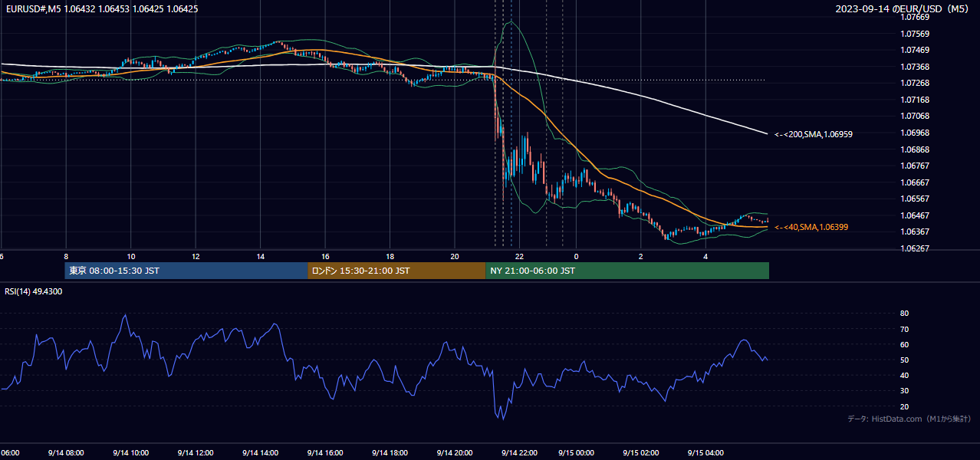This screenshot has height=460, width=980.
Task: Click price axis value 1.07368
Action: pos(914,67)
